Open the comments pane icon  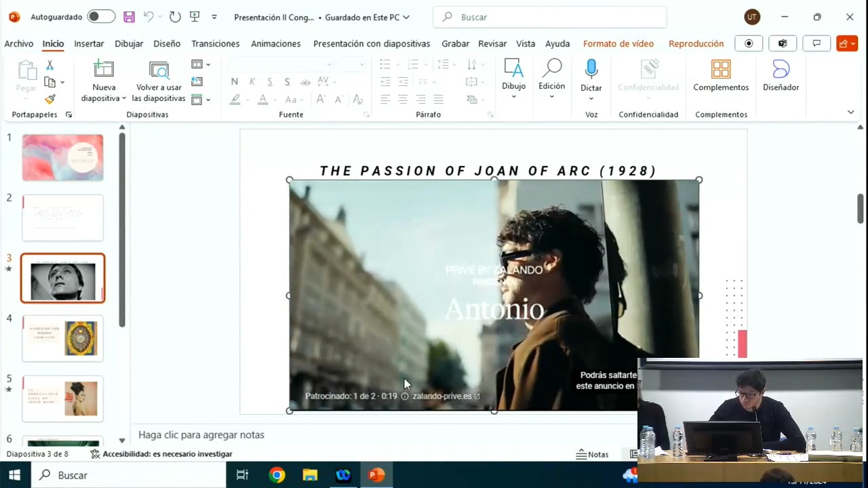click(816, 43)
